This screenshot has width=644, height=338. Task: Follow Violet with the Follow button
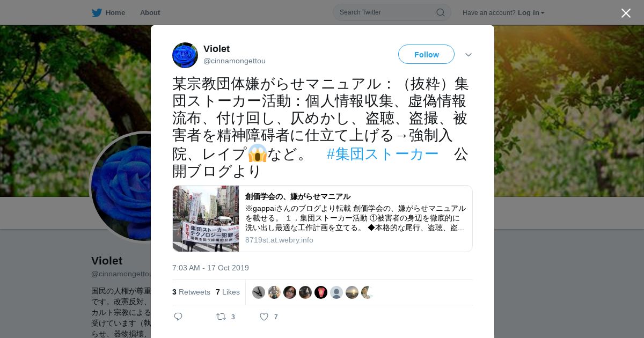[x=426, y=54]
